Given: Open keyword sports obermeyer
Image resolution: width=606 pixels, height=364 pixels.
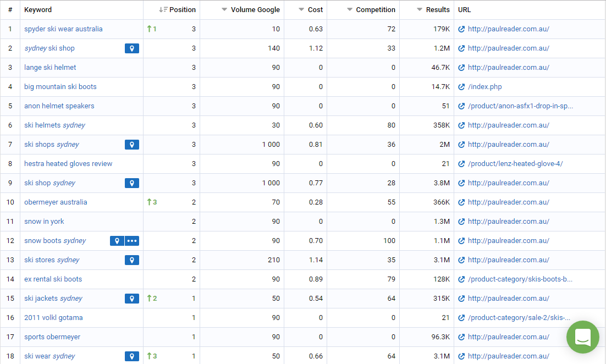Looking at the screenshot, I should [52, 337].
